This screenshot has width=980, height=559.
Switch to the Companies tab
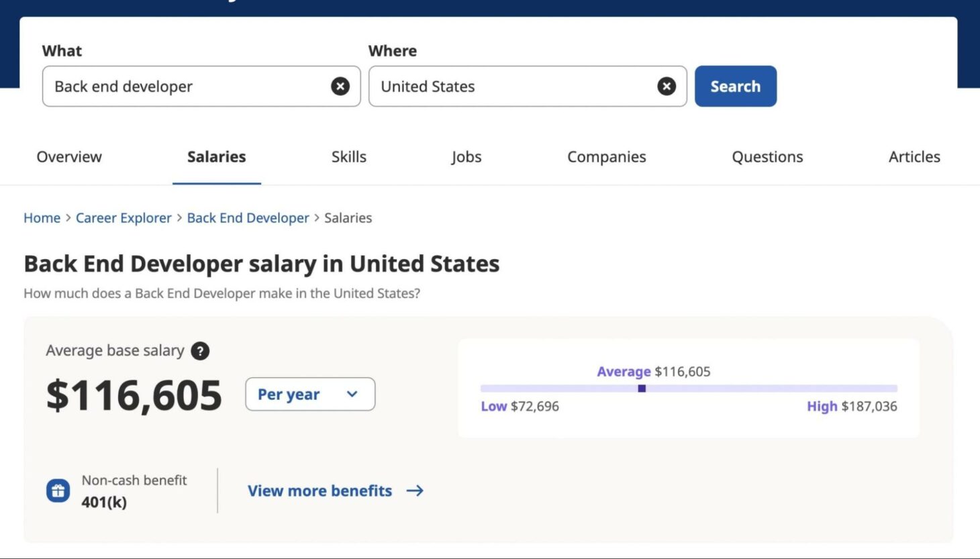pyautogui.click(x=606, y=156)
